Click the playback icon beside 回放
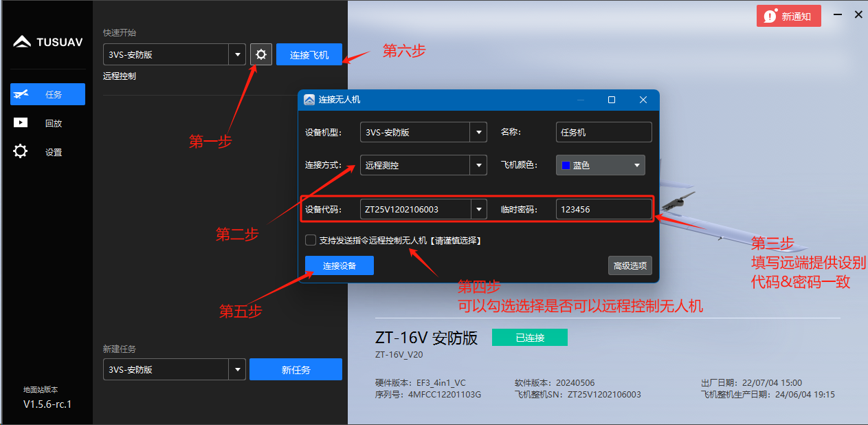 tap(21, 122)
